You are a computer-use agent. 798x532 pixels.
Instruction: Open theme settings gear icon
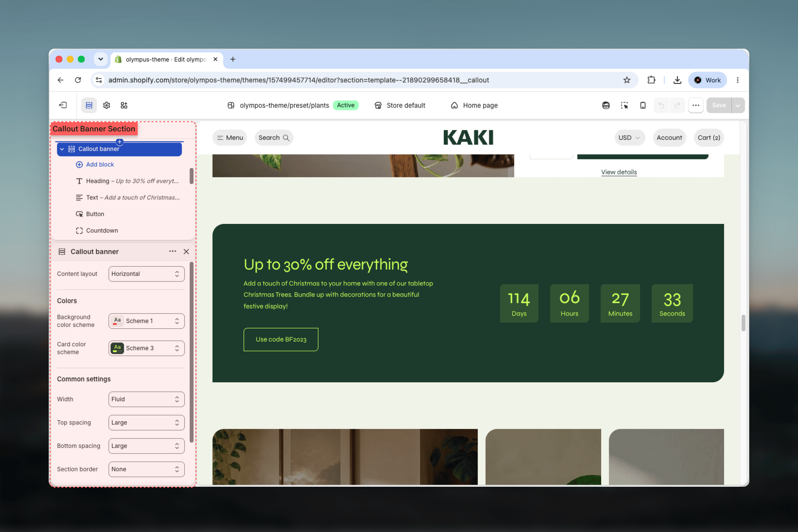pyautogui.click(x=107, y=105)
